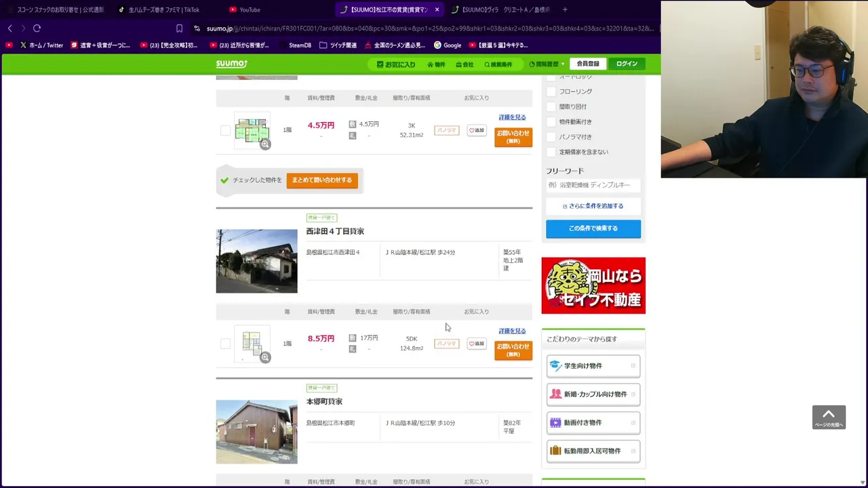Click この条件で検索する search button
Image resolution: width=868 pixels, height=488 pixels.
tap(593, 228)
